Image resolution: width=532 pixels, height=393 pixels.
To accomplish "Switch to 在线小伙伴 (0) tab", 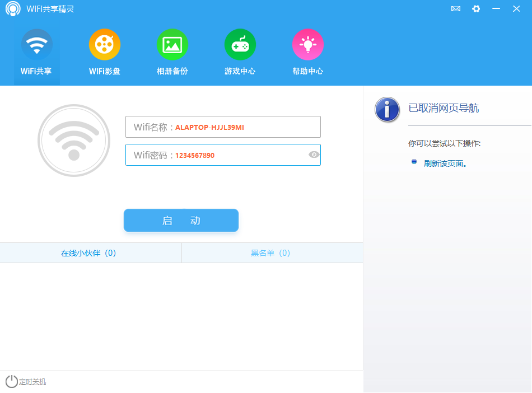I will [x=88, y=253].
